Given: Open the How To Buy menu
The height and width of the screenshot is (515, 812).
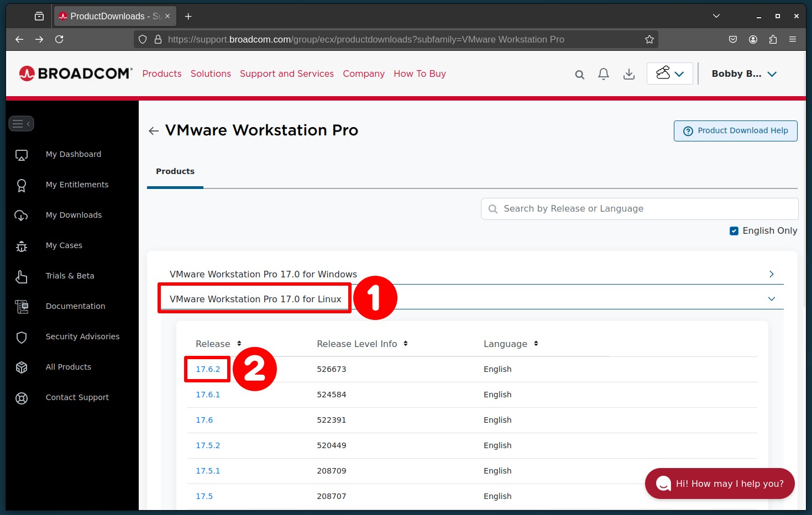Looking at the screenshot, I should [x=420, y=73].
